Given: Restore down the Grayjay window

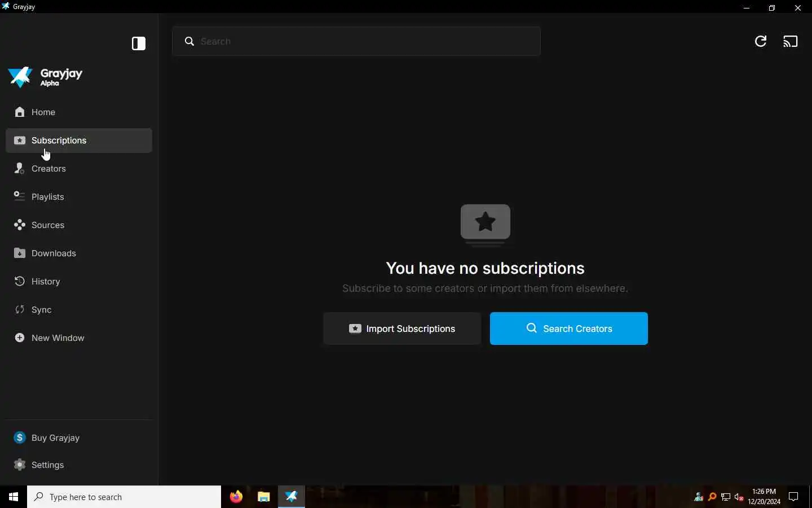Looking at the screenshot, I should click(773, 8).
